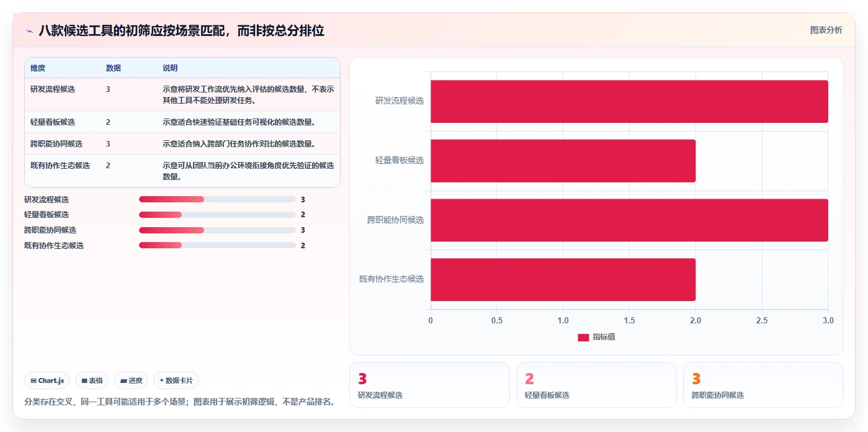This screenshot has height=432, width=868.
Task: Click the 跨职能协同候选 table cell
Action: [x=56, y=144]
